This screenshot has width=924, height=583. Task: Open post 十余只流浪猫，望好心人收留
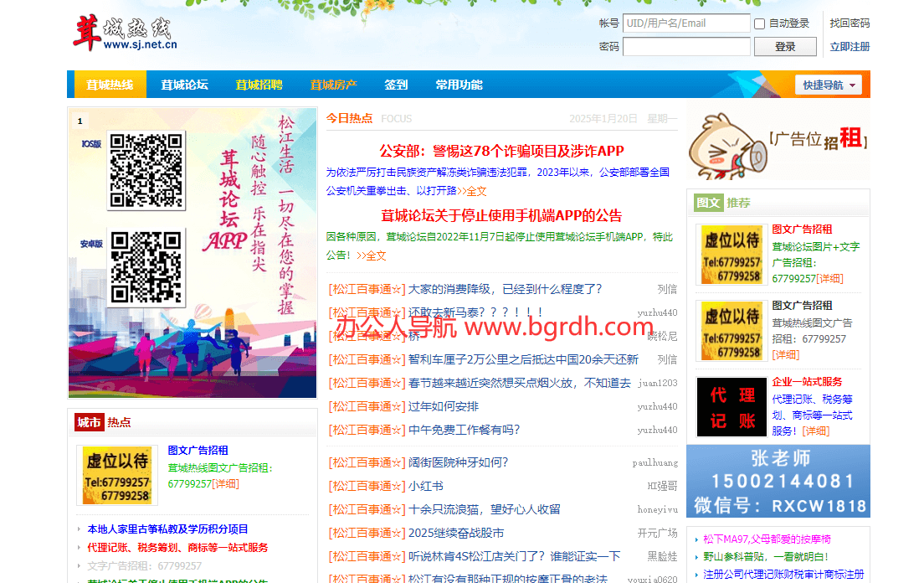point(485,509)
